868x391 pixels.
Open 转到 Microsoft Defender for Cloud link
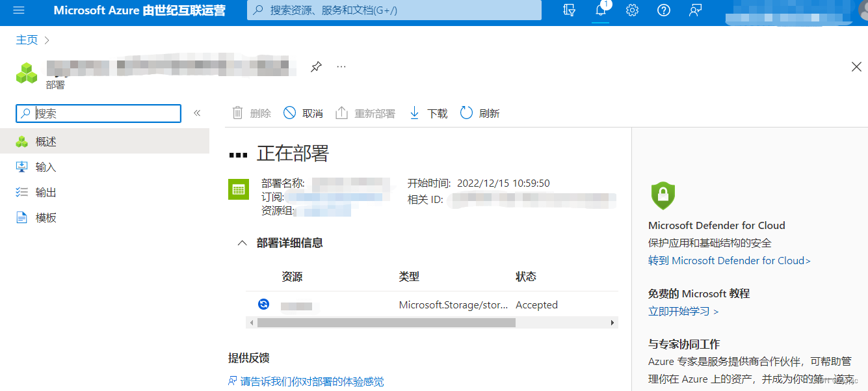(x=730, y=261)
